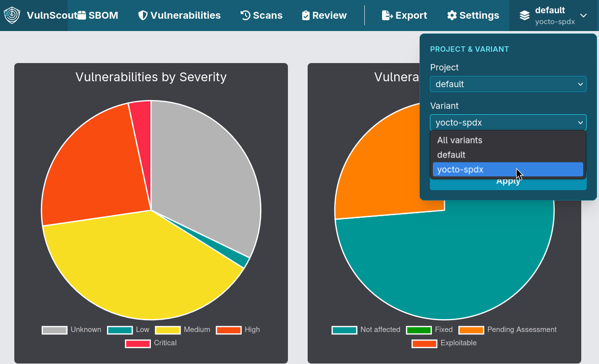Choose All variants in the variant list
599x364 pixels.
click(x=508, y=140)
